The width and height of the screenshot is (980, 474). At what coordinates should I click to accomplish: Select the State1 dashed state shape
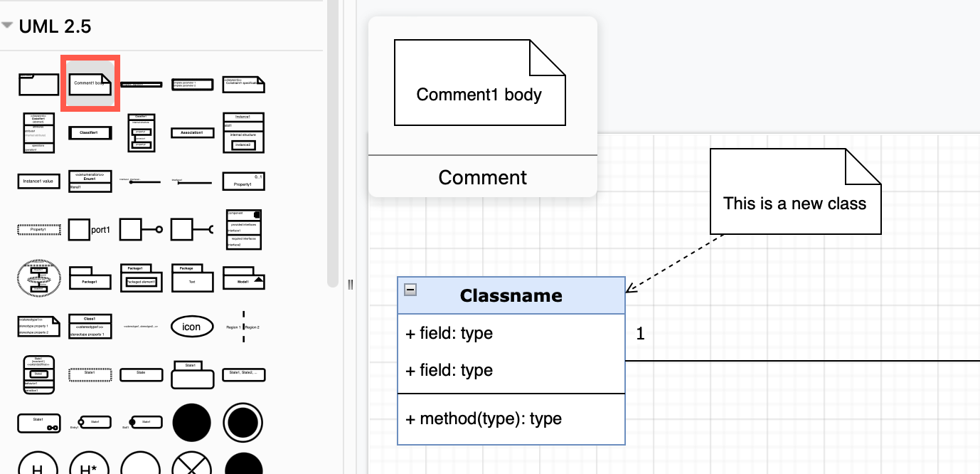(90, 374)
